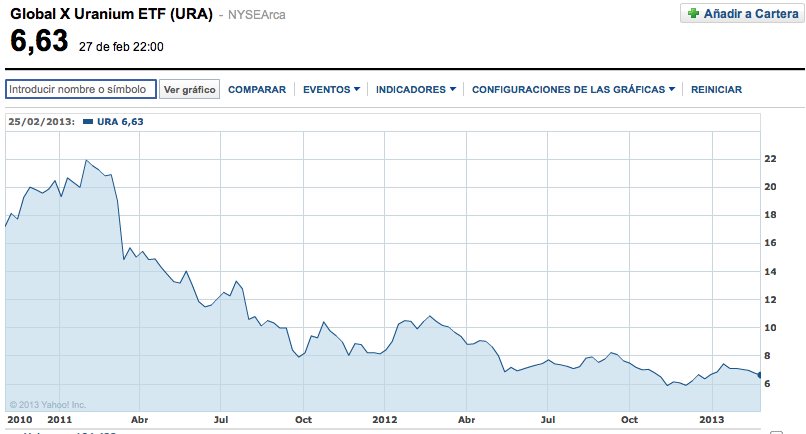Expand the INDICADORES dropdown
806x434 pixels.
pyautogui.click(x=416, y=89)
